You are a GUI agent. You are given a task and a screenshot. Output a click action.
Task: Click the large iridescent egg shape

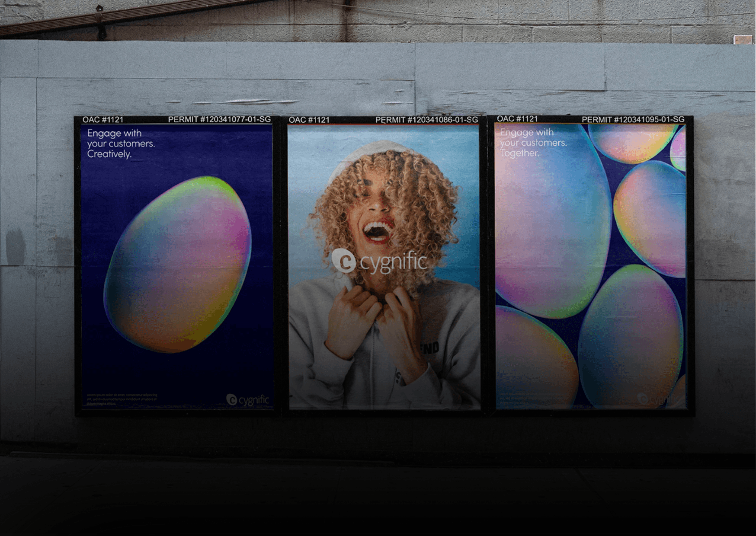pyautogui.click(x=177, y=265)
